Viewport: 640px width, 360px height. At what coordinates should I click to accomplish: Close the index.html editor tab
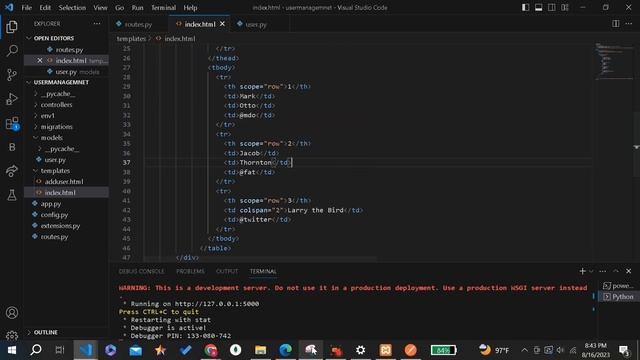click(222, 24)
